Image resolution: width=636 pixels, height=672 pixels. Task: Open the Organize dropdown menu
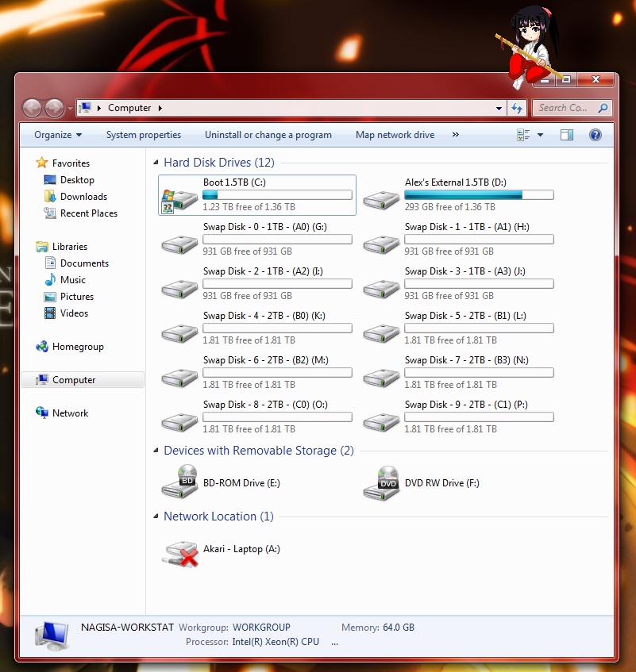click(x=58, y=135)
